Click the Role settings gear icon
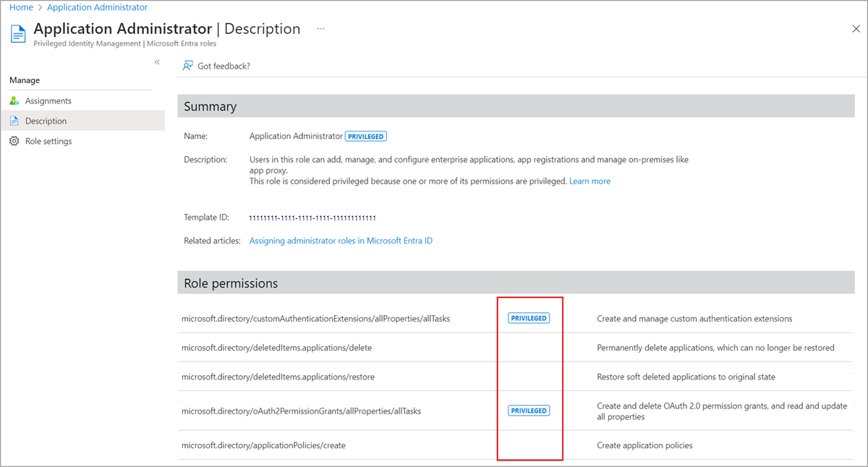This screenshot has height=467, width=868. tap(14, 141)
